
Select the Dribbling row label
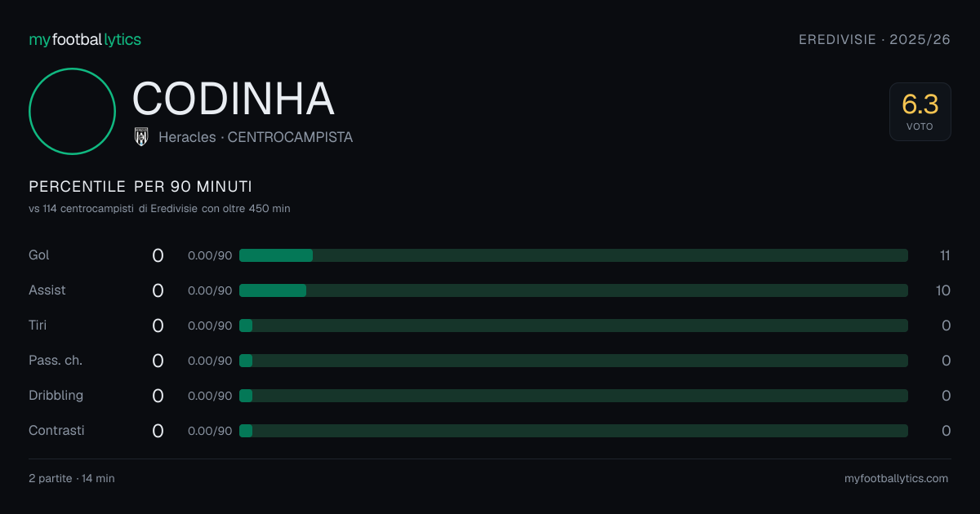coord(56,396)
